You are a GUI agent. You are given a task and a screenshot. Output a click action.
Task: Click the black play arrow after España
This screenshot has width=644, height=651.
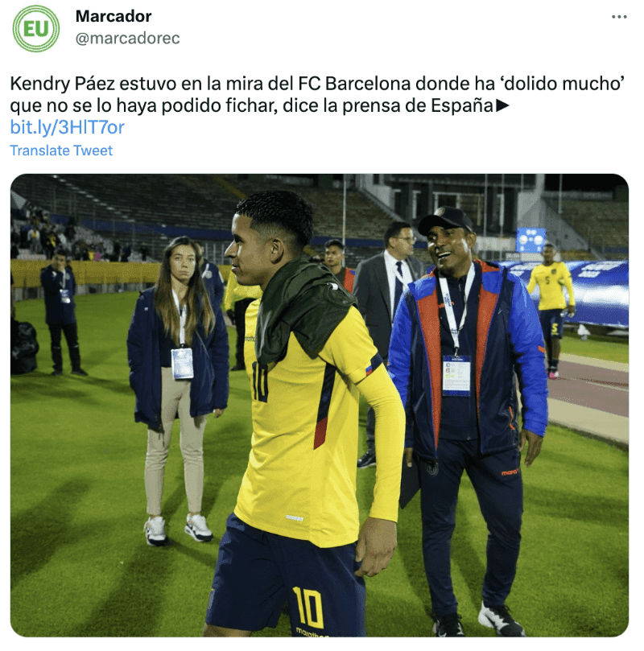[x=502, y=105]
